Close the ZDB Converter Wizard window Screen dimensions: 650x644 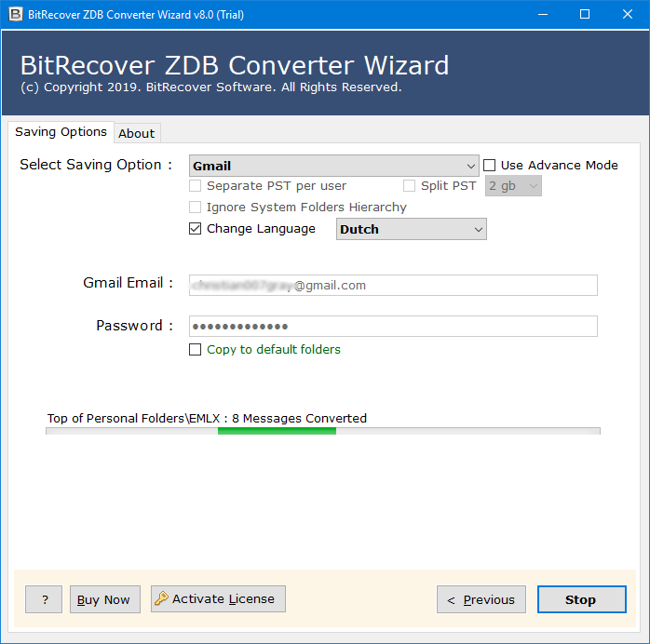tap(628, 15)
